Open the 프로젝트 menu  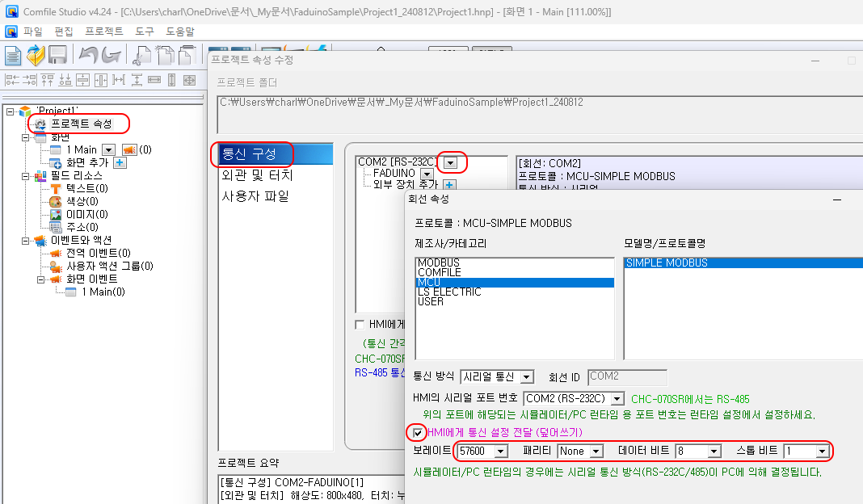point(103,31)
